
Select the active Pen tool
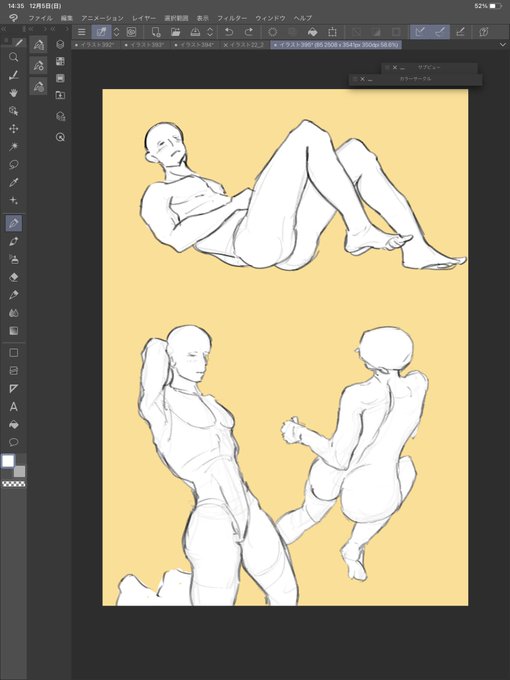point(13,223)
